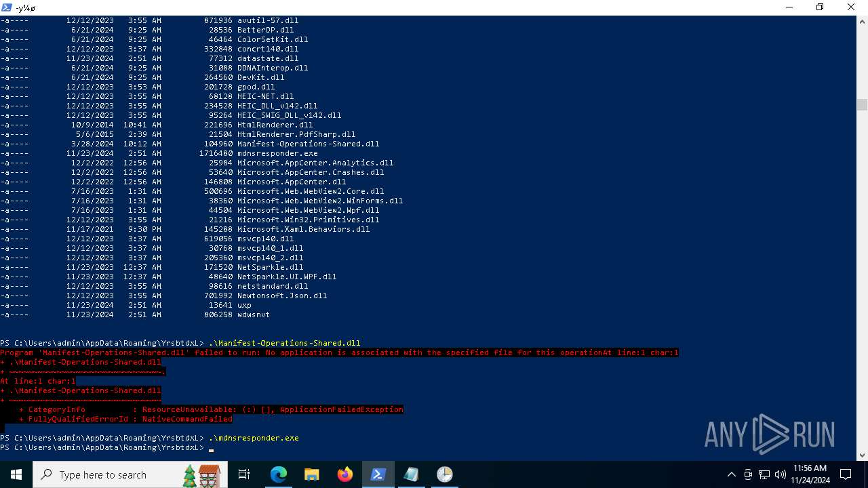Click Microsoft.Web.WebView2.WinForms.dll entry
The image size is (868, 488).
pyautogui.click(x=320, y=201)
